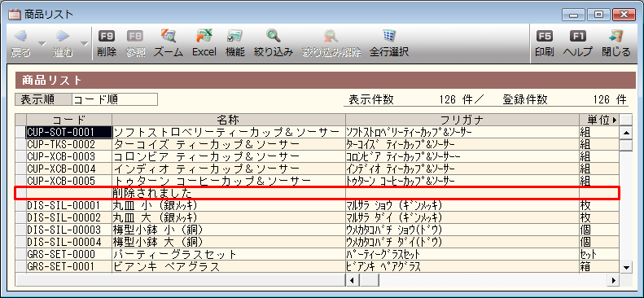The width and height of the screenshot is (644, 298).
Task: Select the code cell DIS-SIL-00004
Action: click(x=69, y=242)
